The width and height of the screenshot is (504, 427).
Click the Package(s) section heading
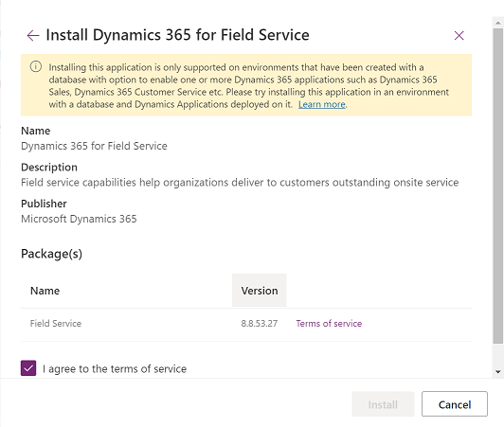(x=51, y=254)
